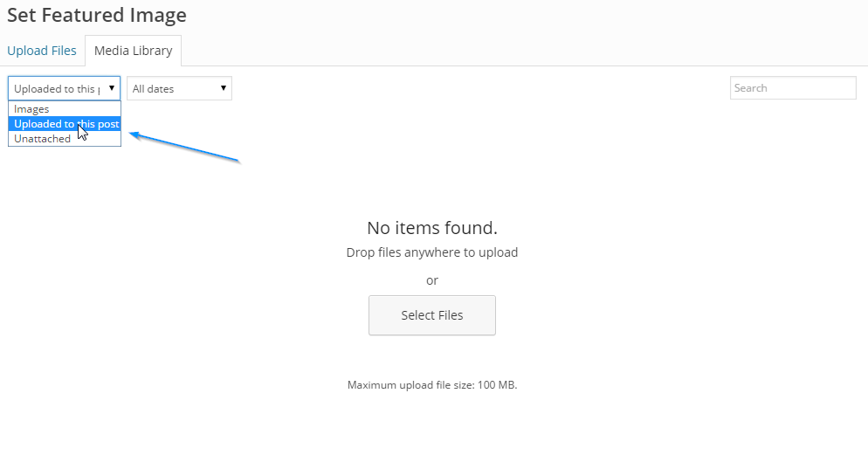
Task: Click the Select Files button
Action: (x=431, y=315)
